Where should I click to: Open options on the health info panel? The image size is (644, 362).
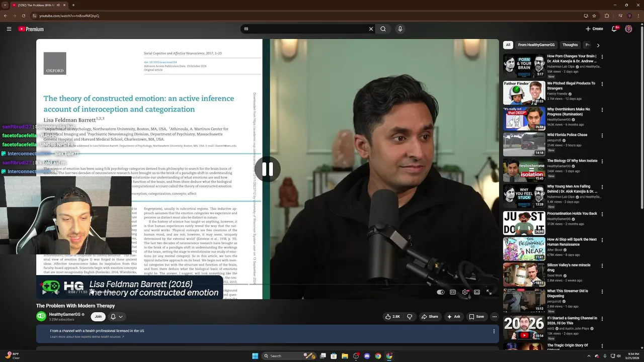pos(494,331)
